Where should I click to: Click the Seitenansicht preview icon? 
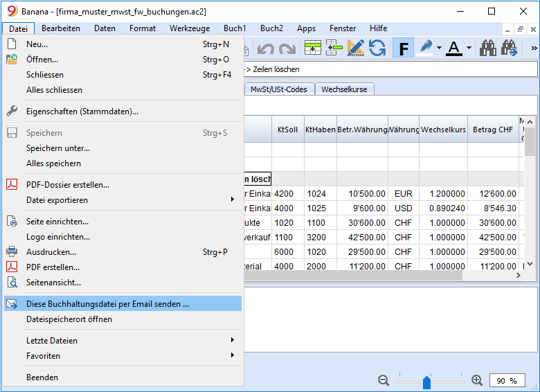(x=12, y=282)
